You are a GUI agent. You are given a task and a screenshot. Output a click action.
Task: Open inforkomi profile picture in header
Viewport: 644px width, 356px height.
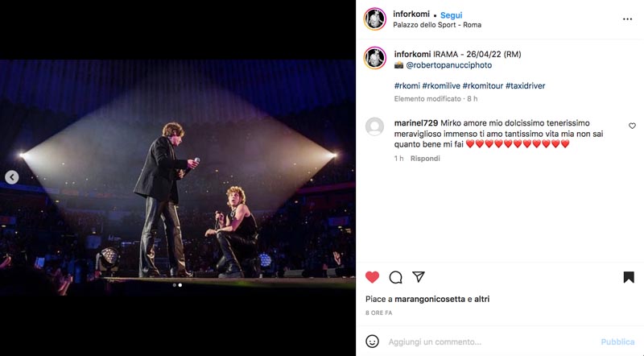(374, 19)
